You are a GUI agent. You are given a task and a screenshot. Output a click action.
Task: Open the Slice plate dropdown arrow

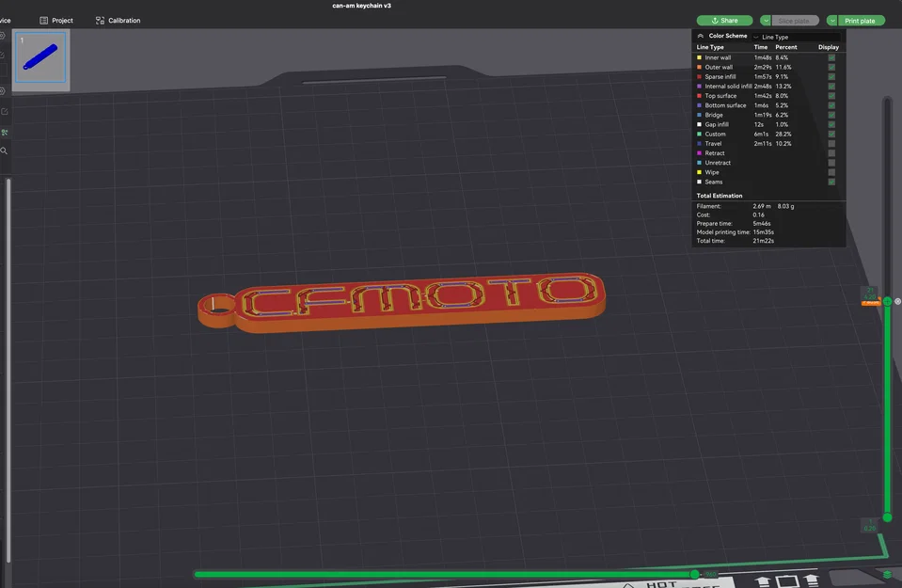pos(765,21)
